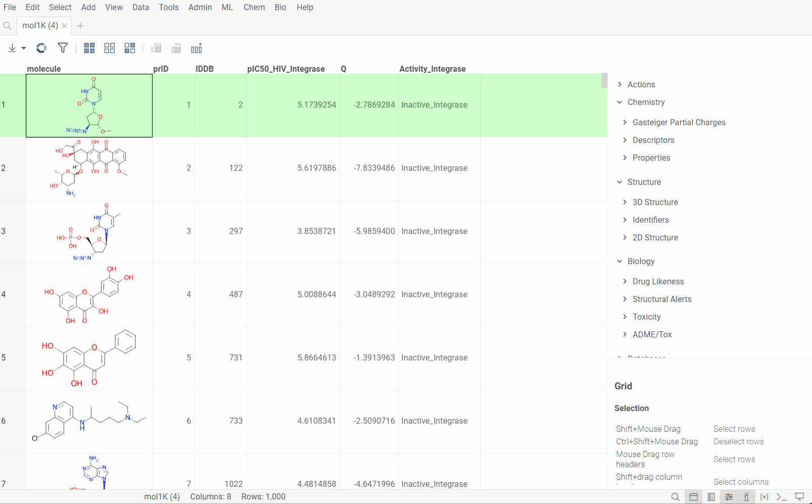The width and height of the screenshot is (812, 504).
Task: Click the filter funnel icon
Action: click(x=63, y=48)
